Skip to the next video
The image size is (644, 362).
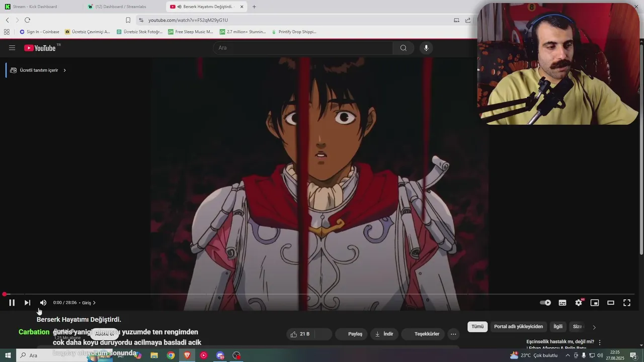pos(27,303)
